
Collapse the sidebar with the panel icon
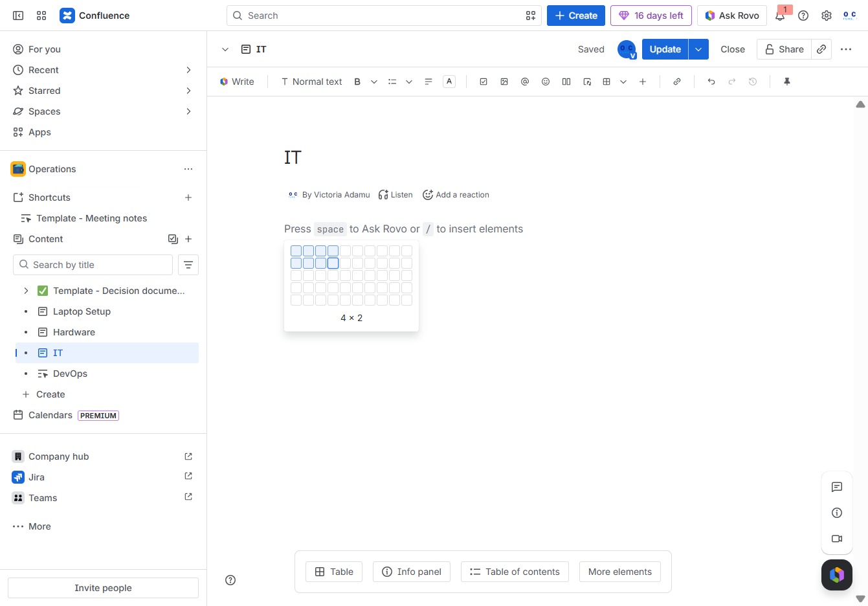tap(18, 16)
